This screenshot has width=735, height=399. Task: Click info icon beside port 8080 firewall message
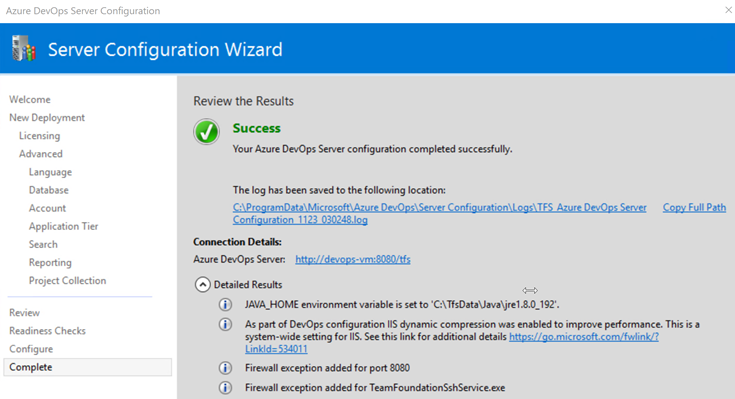pyautogui.click(x=225, y=368)
